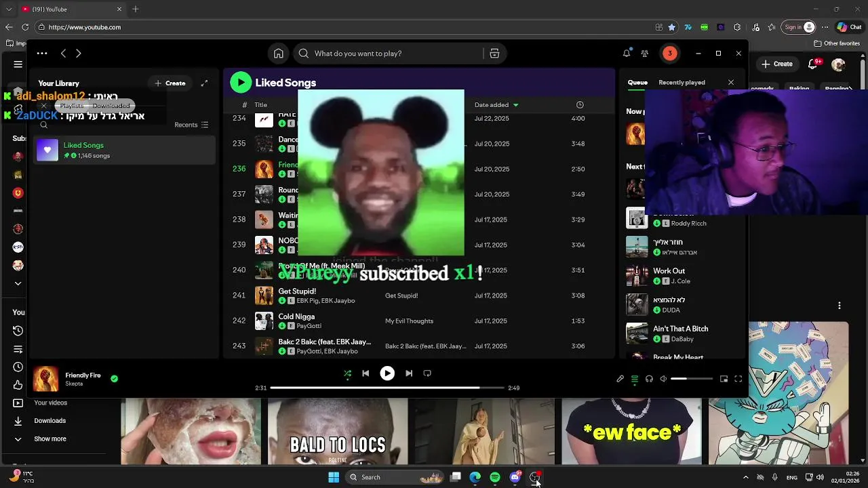The height and width of the screenshot is (488, 868).
Task: Open Spotify miniplayer icon
Action: click(724, 379)
